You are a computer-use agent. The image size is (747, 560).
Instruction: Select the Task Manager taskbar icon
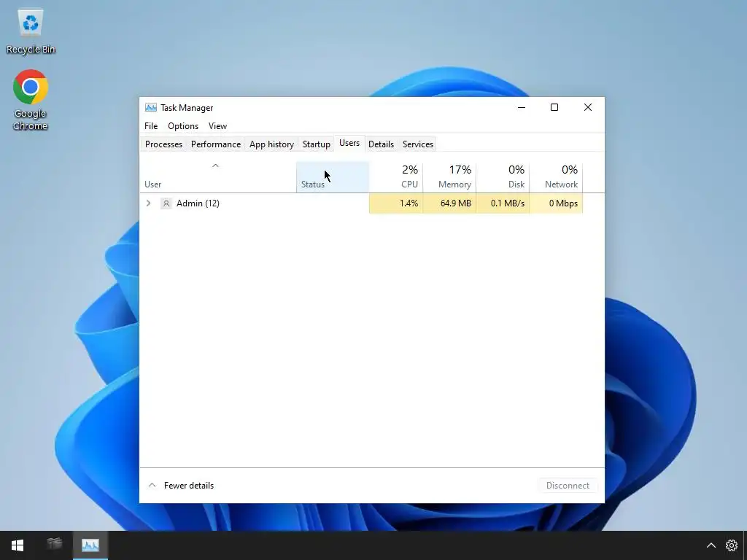coord(90,545)
